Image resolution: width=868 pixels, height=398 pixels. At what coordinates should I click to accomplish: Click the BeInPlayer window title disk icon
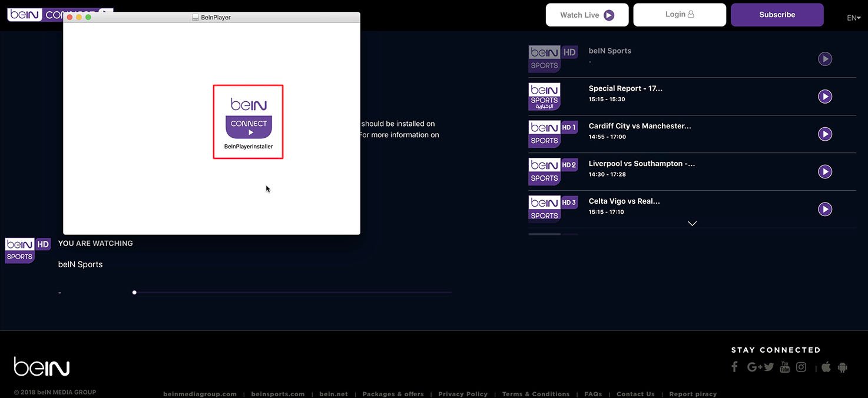click(196, 18)
